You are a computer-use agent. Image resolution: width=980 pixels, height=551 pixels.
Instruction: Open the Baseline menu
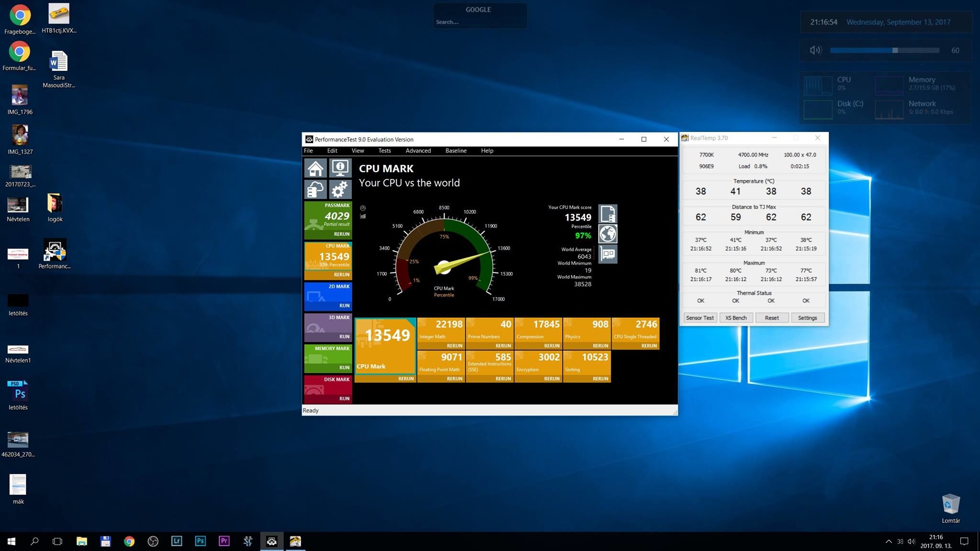(456, 151)
